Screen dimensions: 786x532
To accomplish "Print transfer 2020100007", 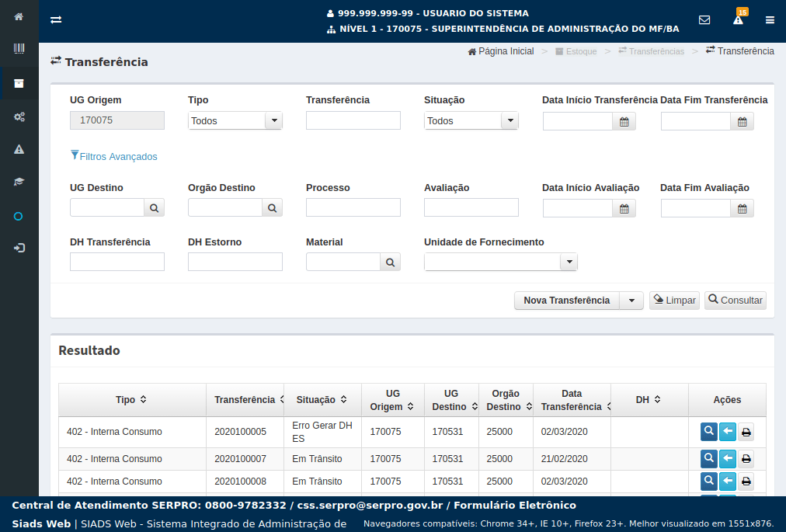I will (x=746, y=459).
